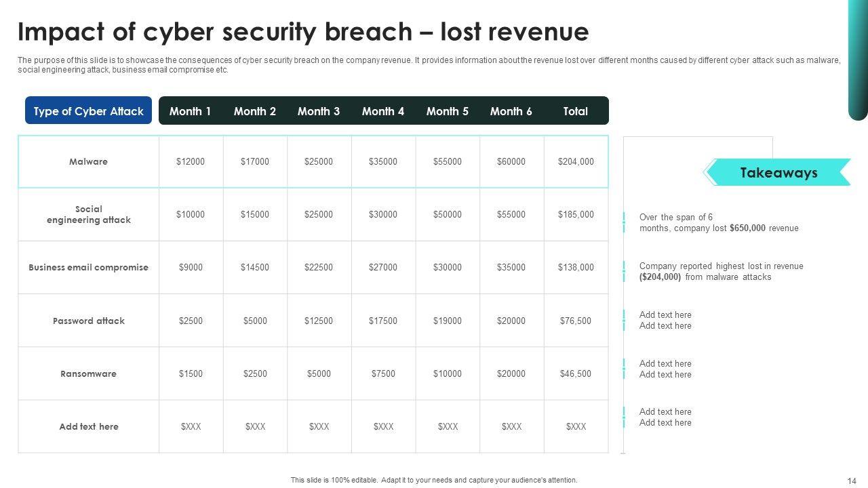868x488 pixels.
Task: Click the Ransomware row label
Action: [88, 373]
